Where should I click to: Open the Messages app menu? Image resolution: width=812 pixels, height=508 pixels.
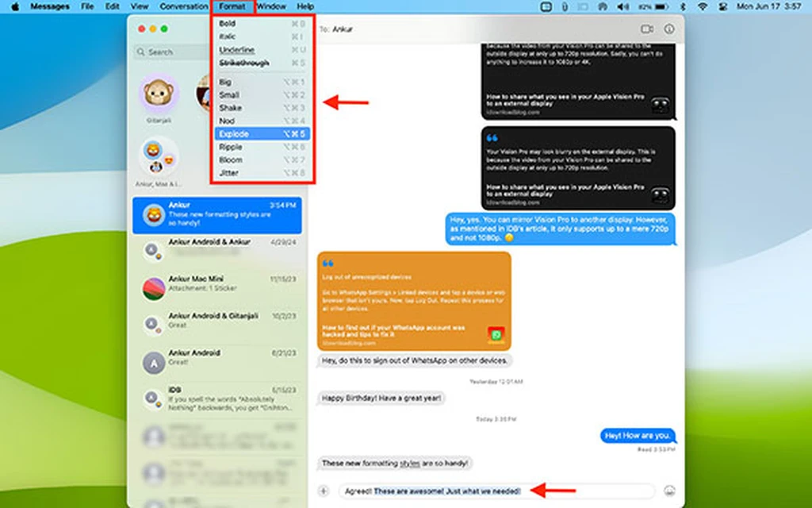[50, 6]
